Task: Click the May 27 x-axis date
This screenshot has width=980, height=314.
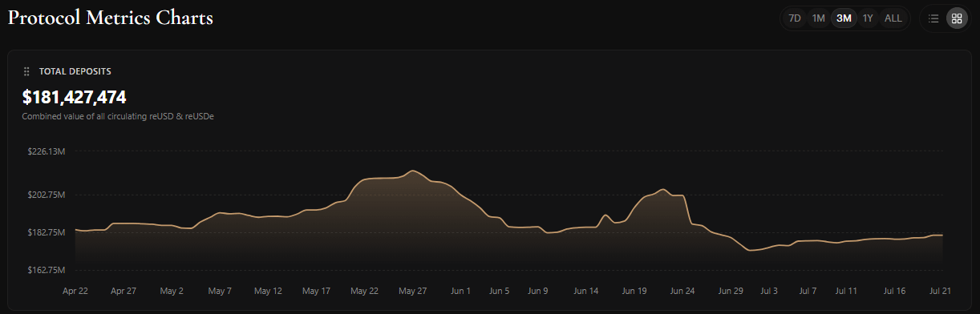Action: click(411, 291)
